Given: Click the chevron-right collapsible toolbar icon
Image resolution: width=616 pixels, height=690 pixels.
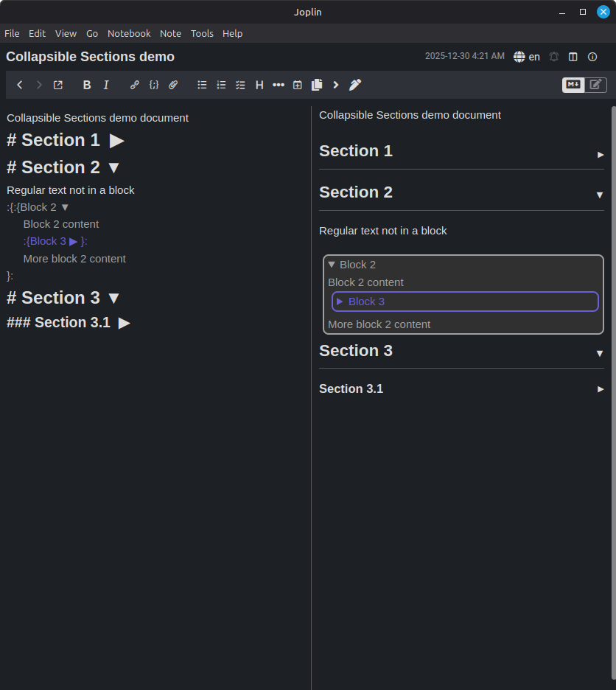Looking at the screenshot, I should point(336,85).
